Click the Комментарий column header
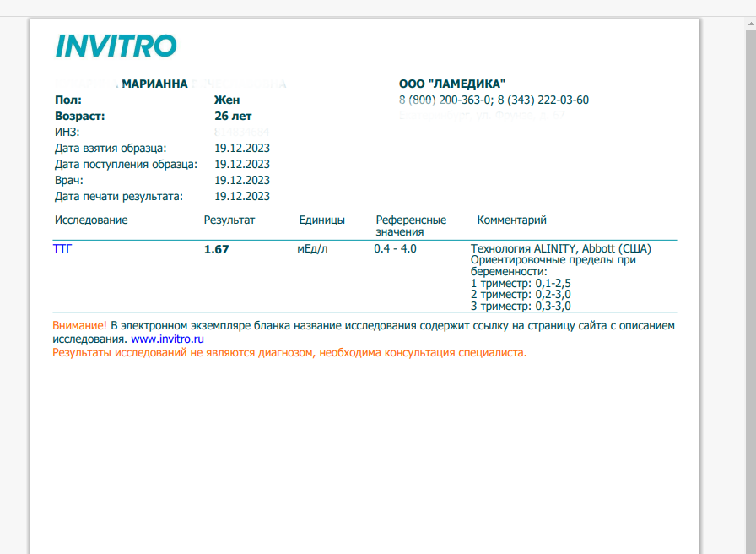The width and height of the screenshot is (756, 554). pos(511,220)
